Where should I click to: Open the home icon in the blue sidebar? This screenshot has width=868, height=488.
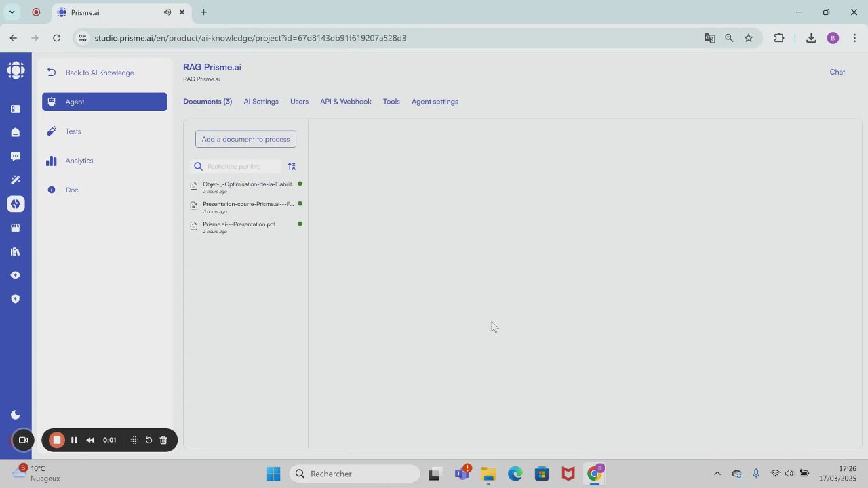pos(16,133)
